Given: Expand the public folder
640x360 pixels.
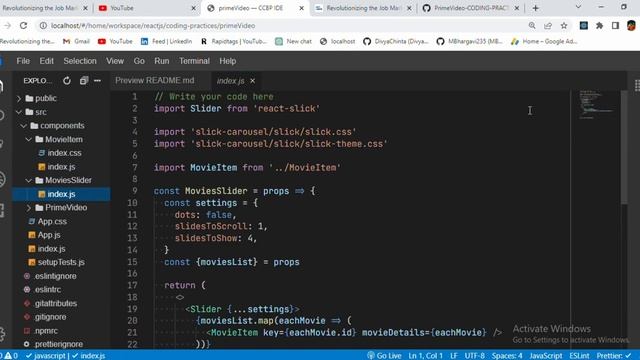Looking at the screenshot, I should pyautogui.click(x=61, y=98).
